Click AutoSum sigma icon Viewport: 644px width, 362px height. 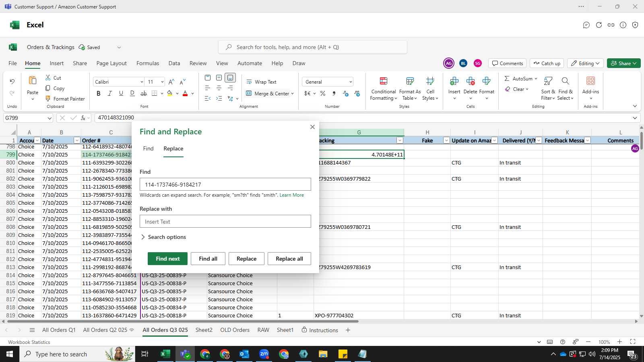coord(507,78)
